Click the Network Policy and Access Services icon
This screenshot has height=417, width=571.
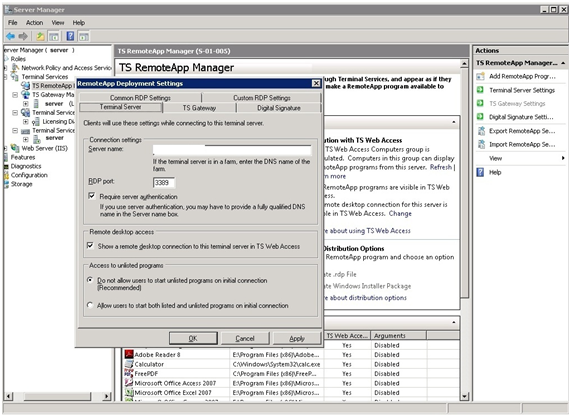[15, 67]
